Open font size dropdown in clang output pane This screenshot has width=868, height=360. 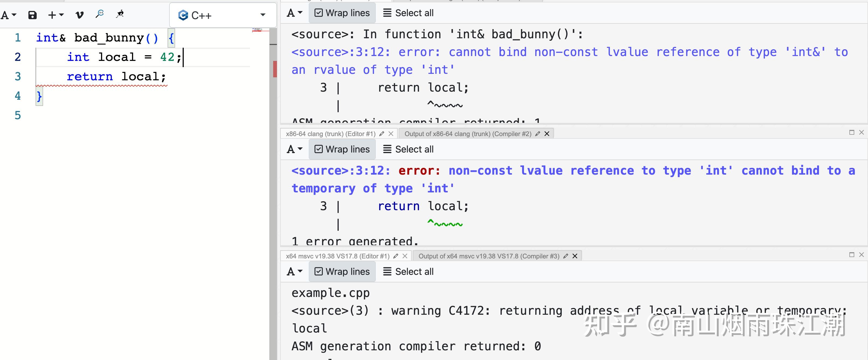294,149
